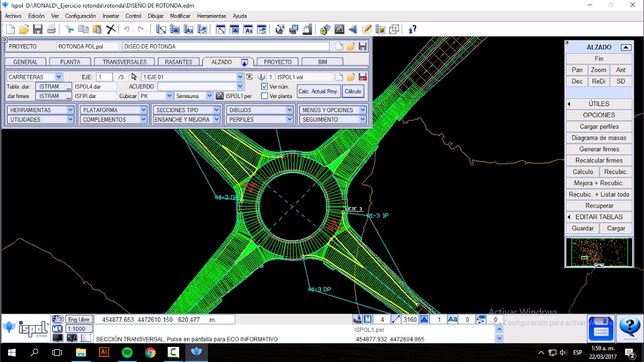The height and width of the screenshot is (362, 644).
Task: Save project with floppy icon in PROYECTO row
Action: click(362, 46)
